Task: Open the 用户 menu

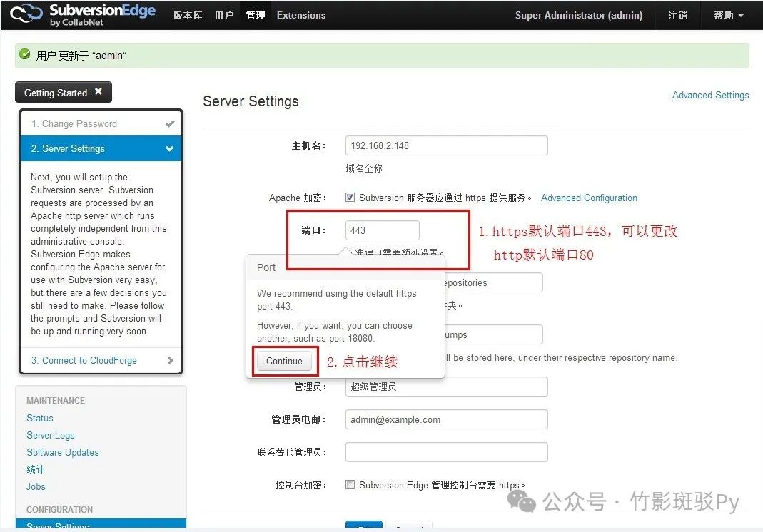Action: (x=224, y=15)
